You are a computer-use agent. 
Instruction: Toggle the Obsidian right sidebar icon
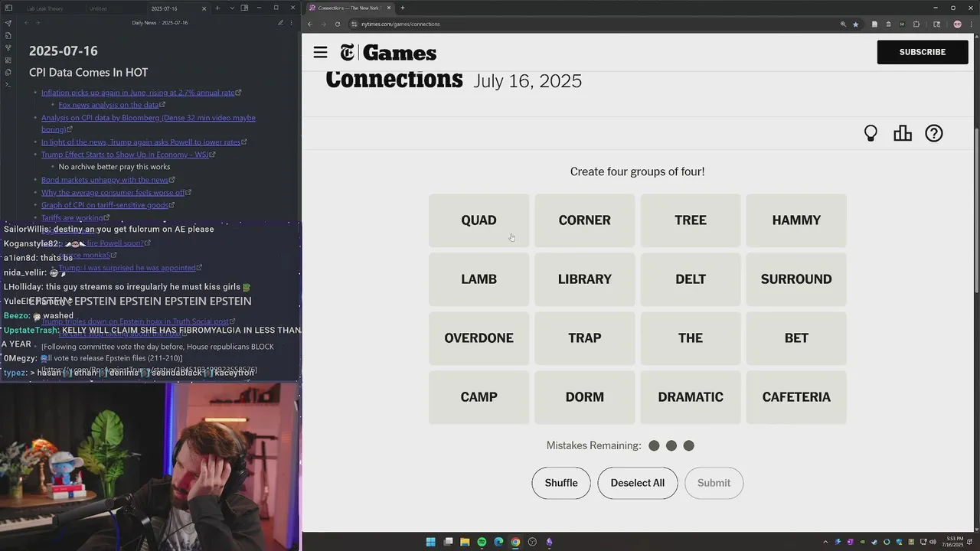244,8
